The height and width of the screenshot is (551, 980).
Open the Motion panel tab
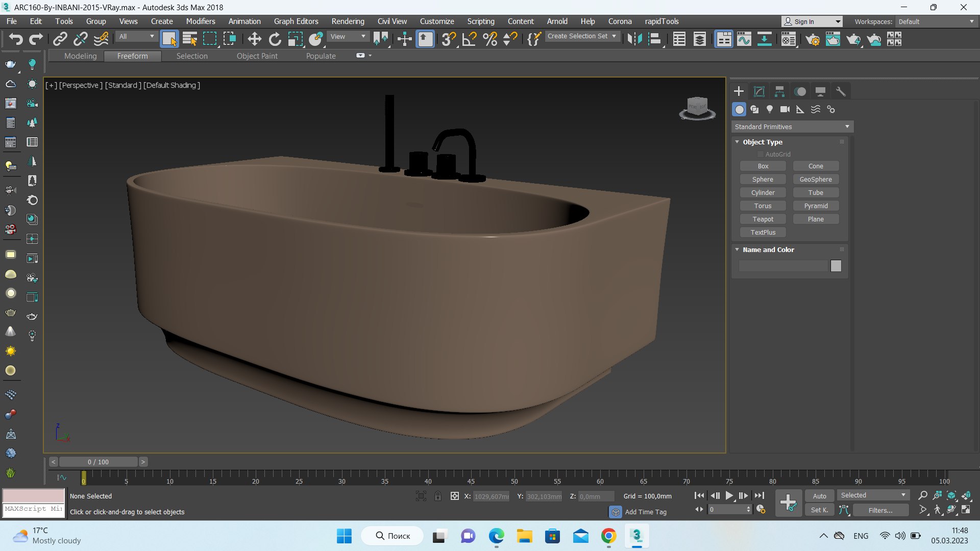click(800, 91)
